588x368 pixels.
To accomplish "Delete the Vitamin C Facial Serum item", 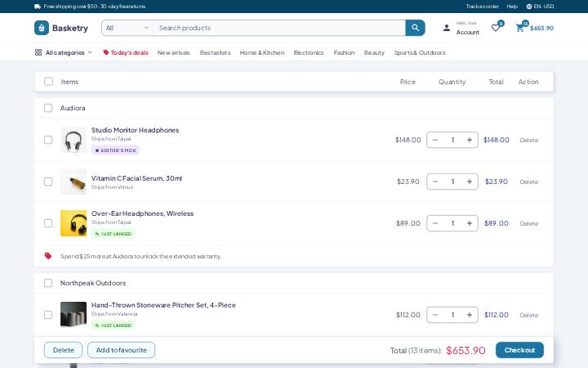I will pyautogui.click(x=528, y=182).
